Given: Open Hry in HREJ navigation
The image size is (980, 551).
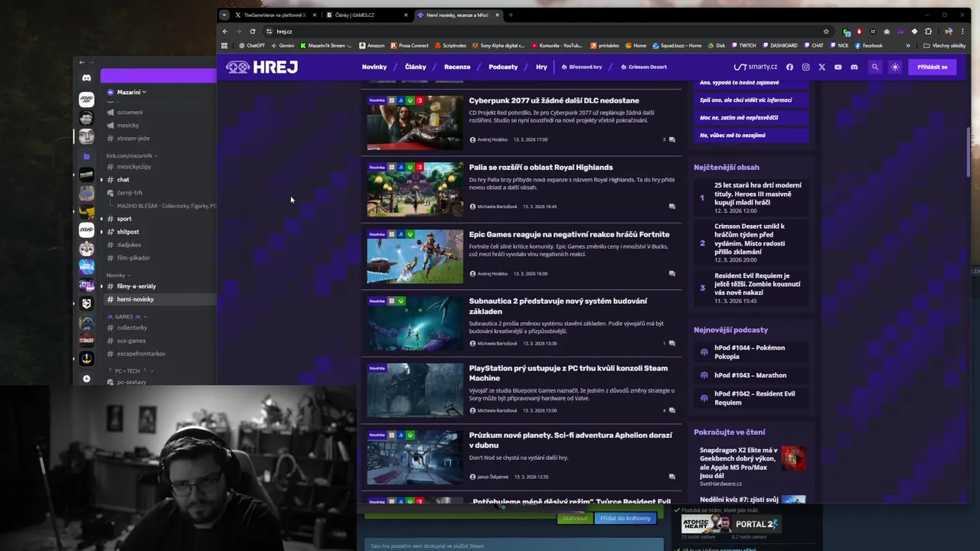Looking at the screenshot, I should click(541, 67).
